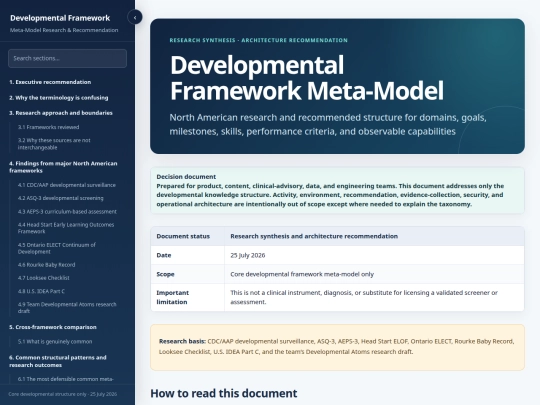Open 4.3 AEPS-3 curriculum-based assessment
The width and height of the screenshot is (540, 405).
[x=67, y=211]
